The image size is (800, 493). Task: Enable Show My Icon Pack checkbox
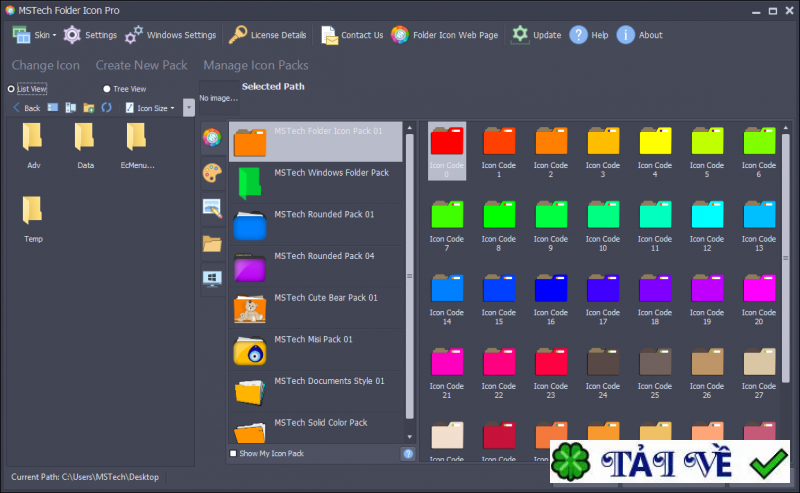pos(234,453)
